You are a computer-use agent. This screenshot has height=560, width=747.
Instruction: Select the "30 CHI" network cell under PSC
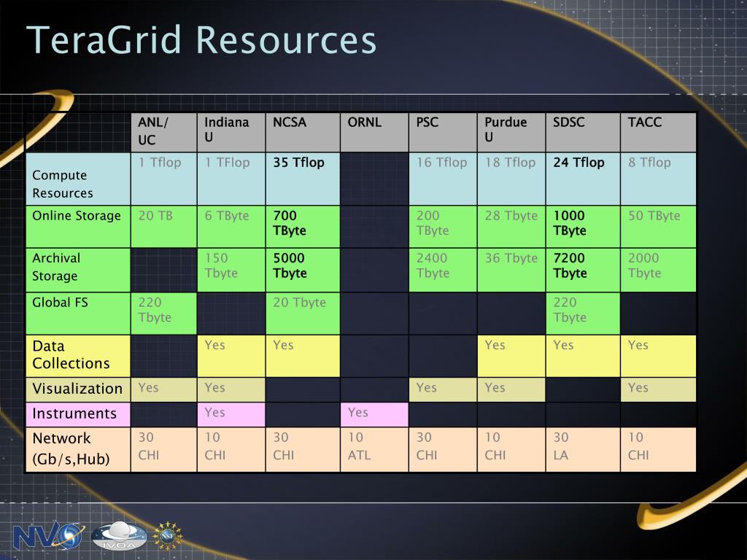point(443,449)
